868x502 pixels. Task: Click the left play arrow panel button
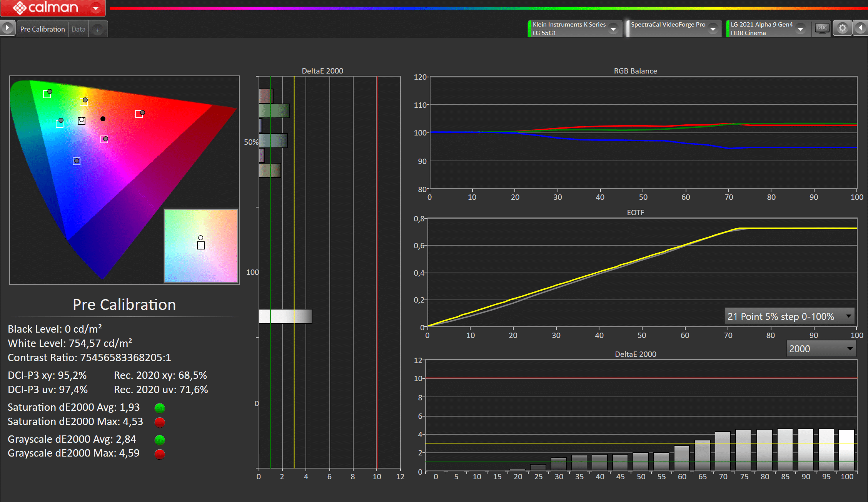pyautogui.click(x=7, y=28)
